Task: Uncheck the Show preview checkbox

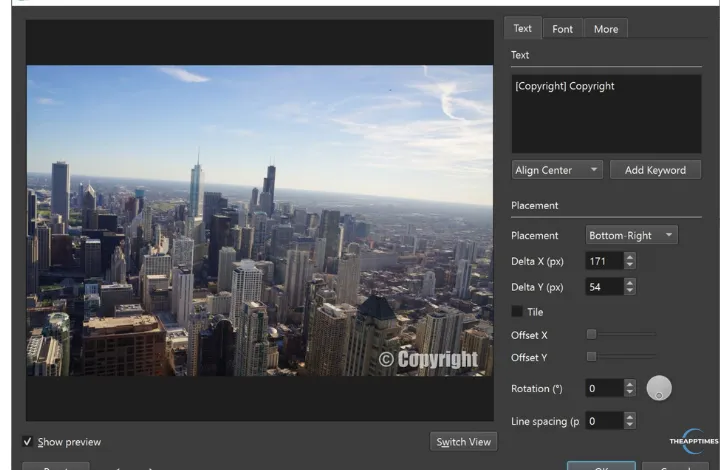Action: (x=27, y=441)
